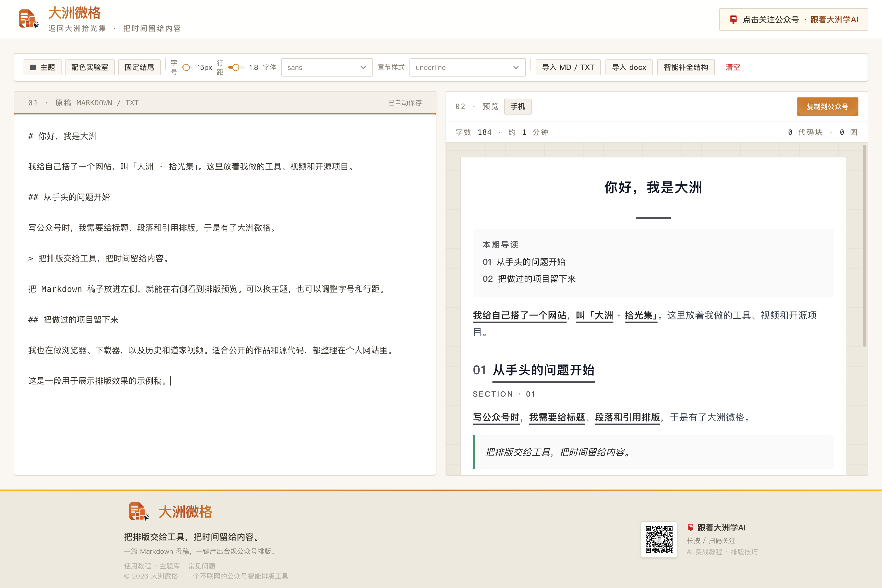Click the preview pane vertical scrollbar
The image size is (882, 588).
(x=864, y=246)
